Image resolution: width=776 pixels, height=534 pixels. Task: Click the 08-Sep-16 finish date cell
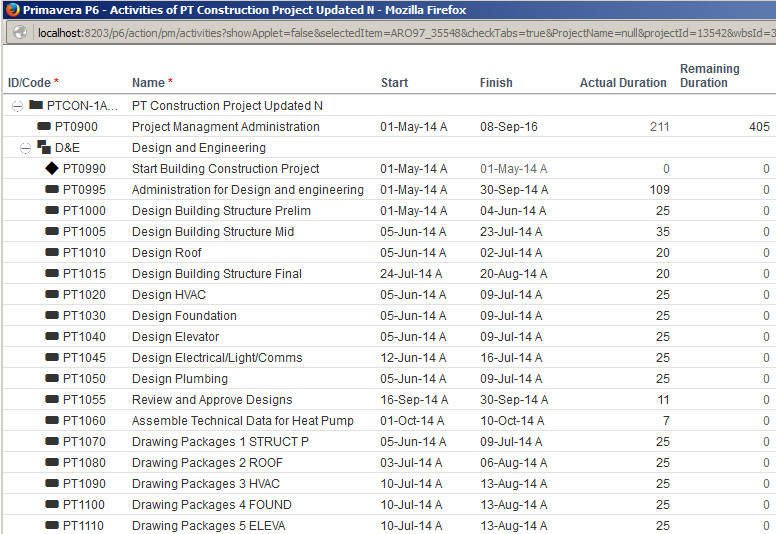(x=509, y=127)
